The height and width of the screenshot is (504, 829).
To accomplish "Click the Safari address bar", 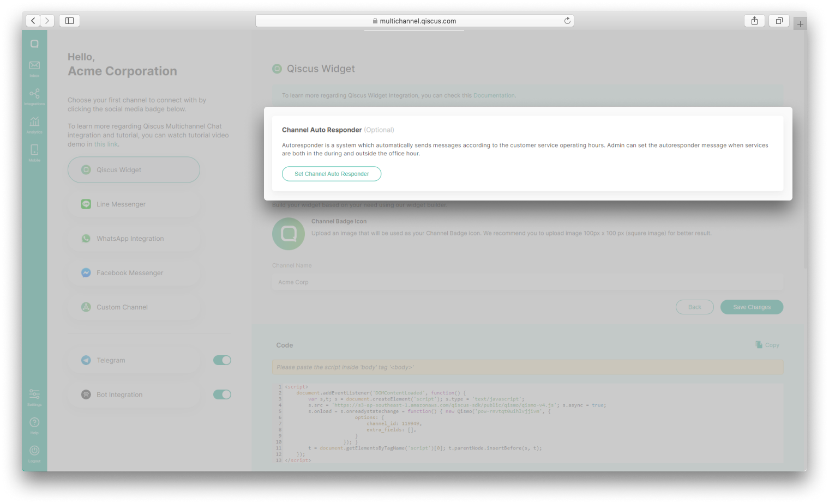I will [414, 21].
